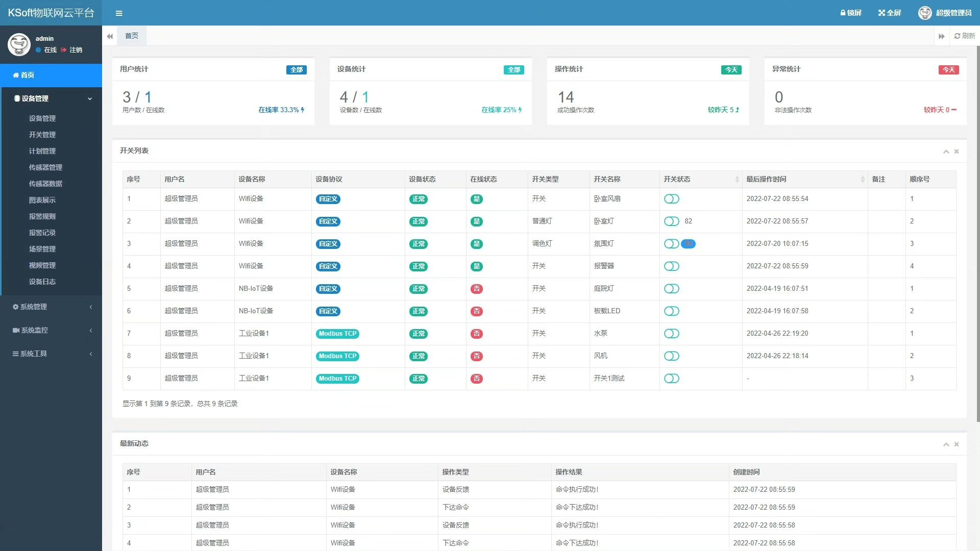Close the 开关列表 panel with X icon
Image resolution: width=980 pixels, height=551 pixels.
point(957,152)
